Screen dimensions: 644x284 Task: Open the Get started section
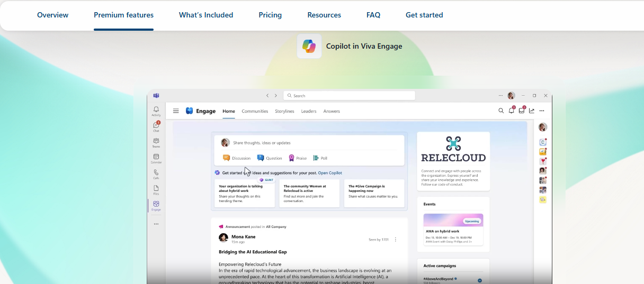(424, 15)
